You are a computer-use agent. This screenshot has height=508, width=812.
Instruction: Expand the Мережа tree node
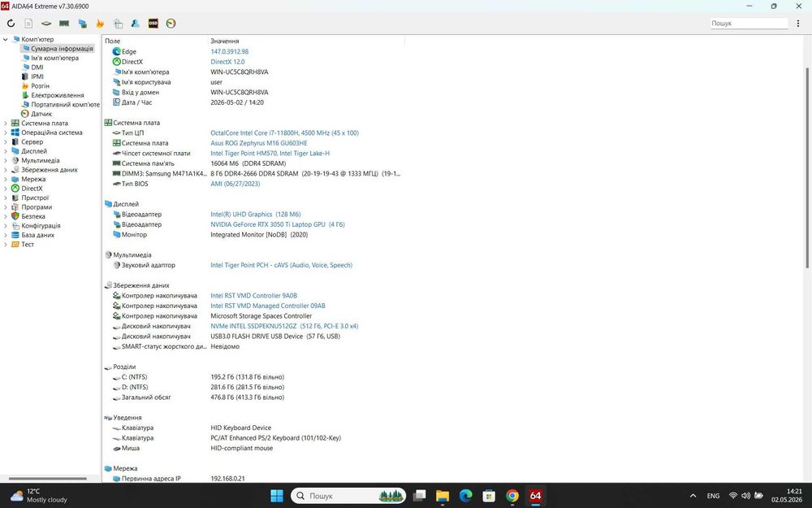point(5,180)
